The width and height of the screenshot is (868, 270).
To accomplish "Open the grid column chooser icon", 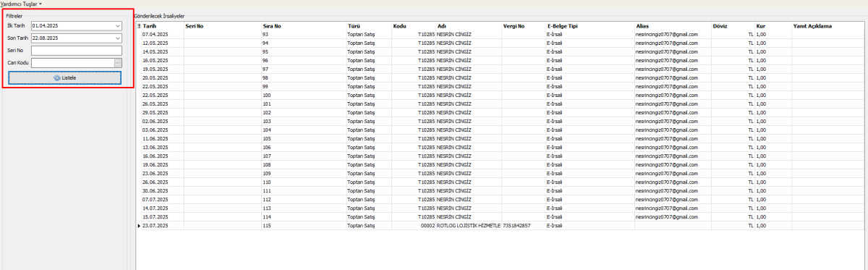I will coord(139,26).
